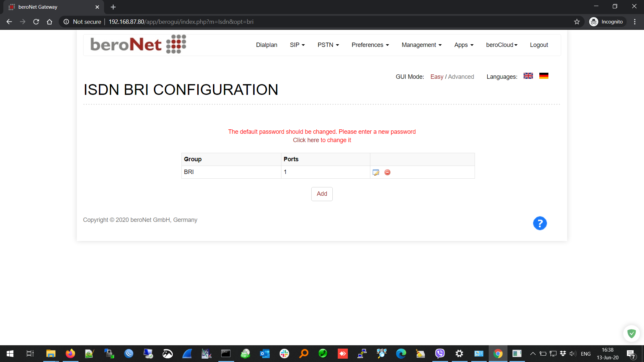Click the browser address bar URL
The width and height of the screenshot is (644, 362).
(181, 22)
